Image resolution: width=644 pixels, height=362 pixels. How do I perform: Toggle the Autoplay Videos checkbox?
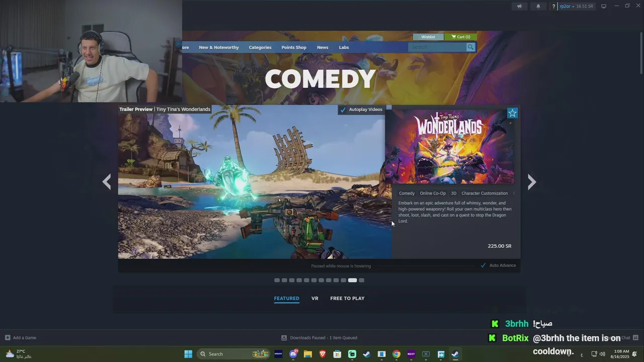point(343,110)
